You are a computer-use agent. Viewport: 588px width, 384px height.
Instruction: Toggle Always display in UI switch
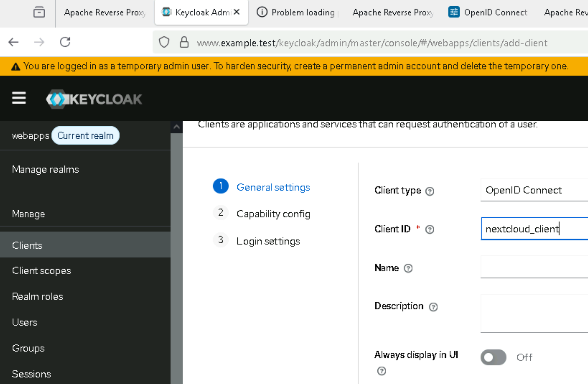click(x=493, y=357)
